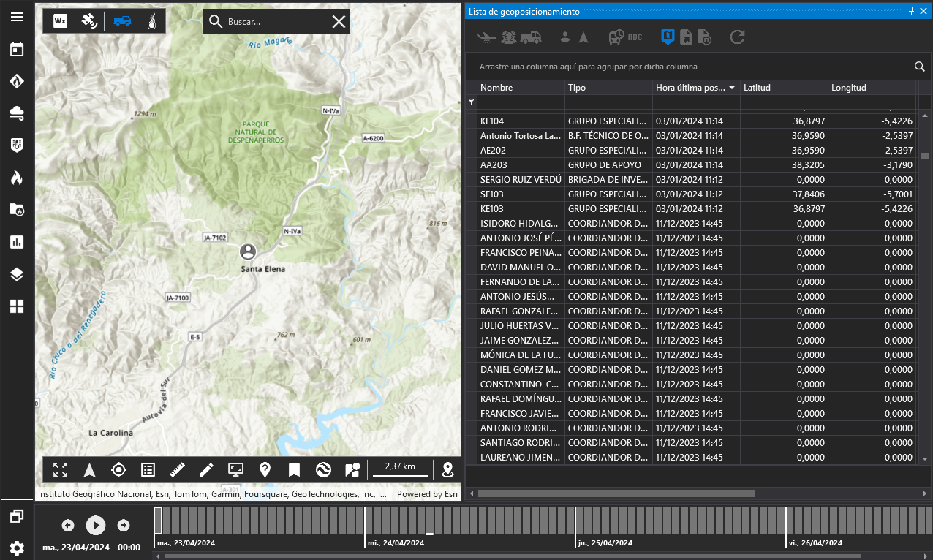Click the Wx weather icon
Image resolution: width=933 pixels, height=560 pixels.
(60, 21)
